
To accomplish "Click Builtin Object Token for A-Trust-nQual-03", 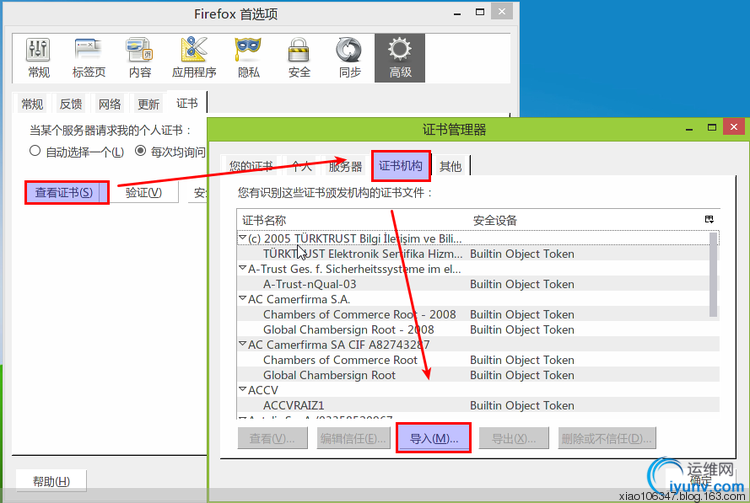I will click(x=522, y=284).
